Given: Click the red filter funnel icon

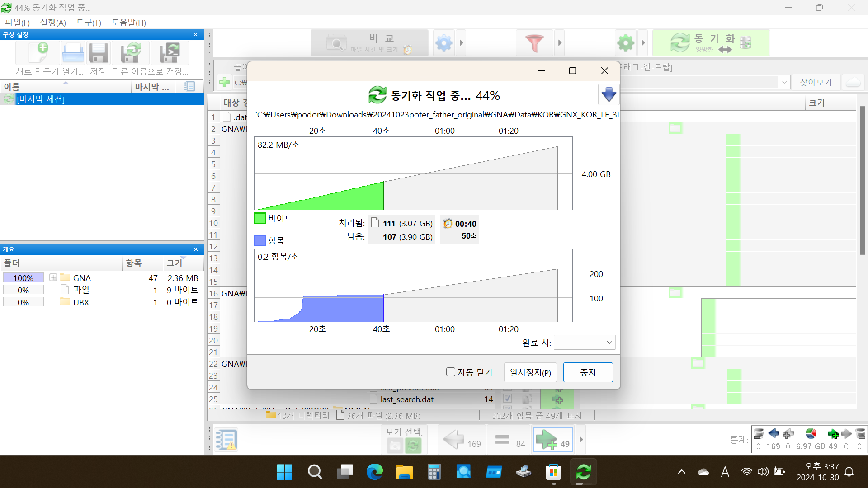Looking at the screenshot, I should 534,43.
